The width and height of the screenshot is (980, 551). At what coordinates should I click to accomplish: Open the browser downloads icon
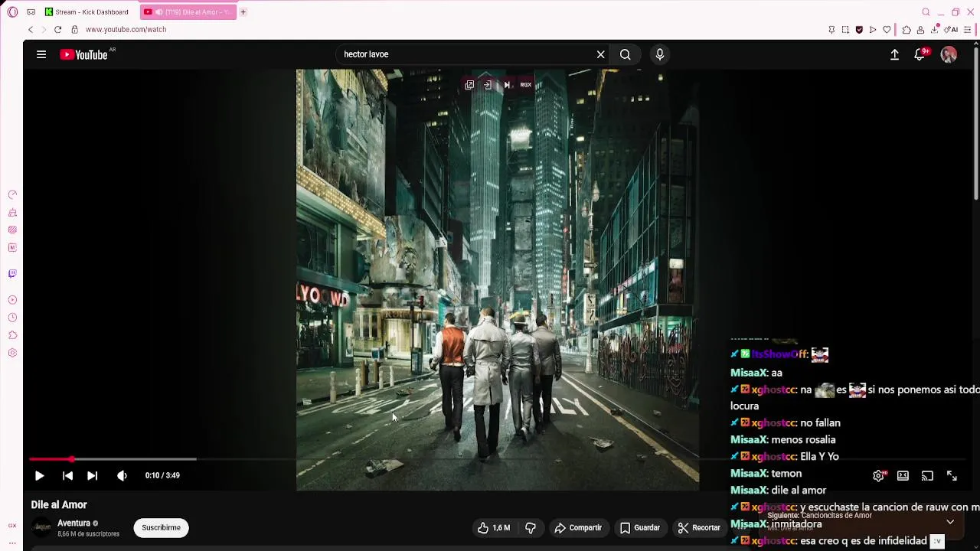coord(935,30)
